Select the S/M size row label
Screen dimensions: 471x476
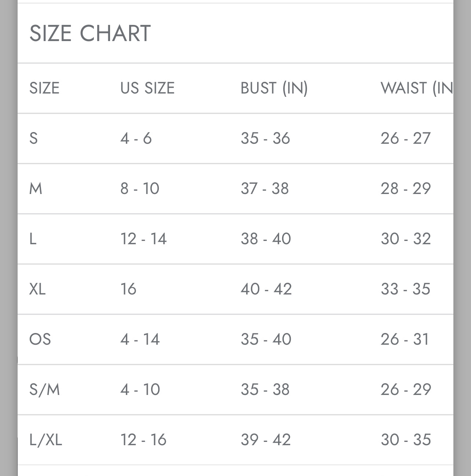coord(44,389)
